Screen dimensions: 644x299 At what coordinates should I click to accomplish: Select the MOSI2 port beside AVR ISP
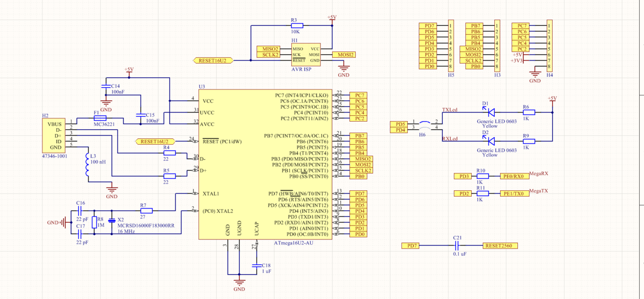click(343, 55)
